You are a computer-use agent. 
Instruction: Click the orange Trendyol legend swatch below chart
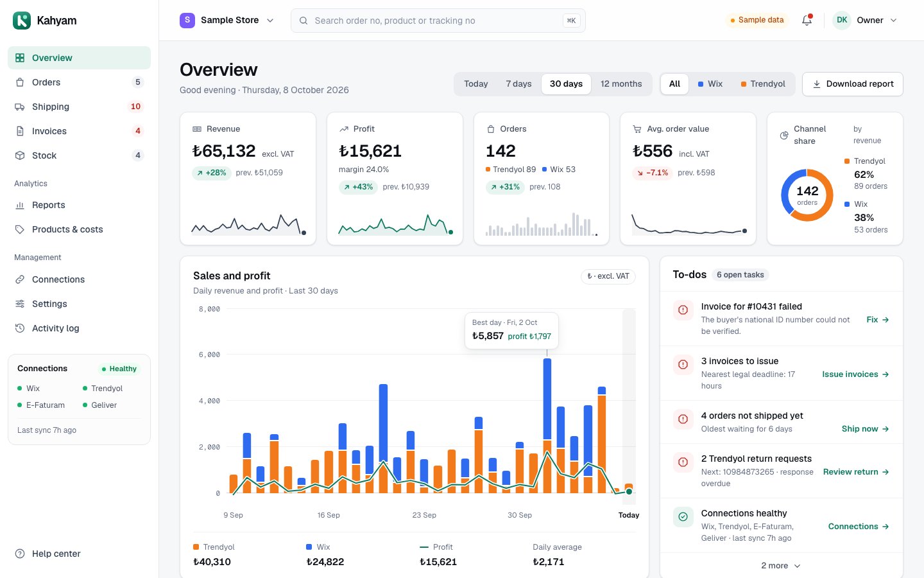pos(196,547)
